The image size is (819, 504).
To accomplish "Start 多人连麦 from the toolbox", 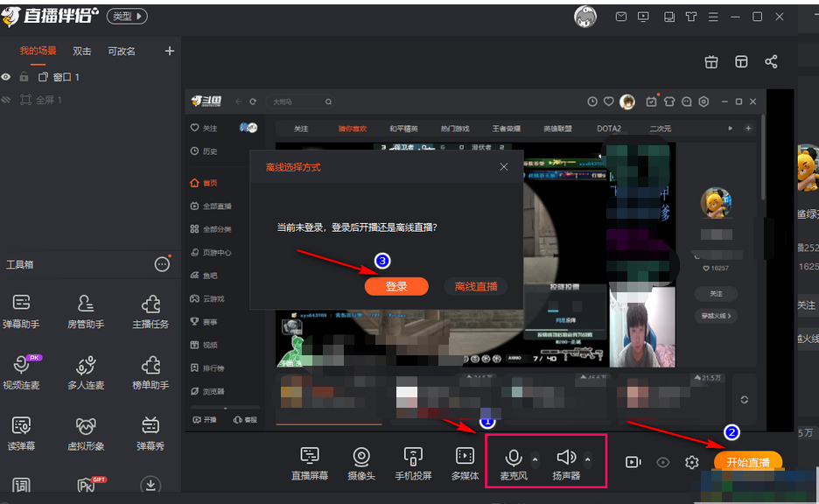I will click(x=85, y=372).
